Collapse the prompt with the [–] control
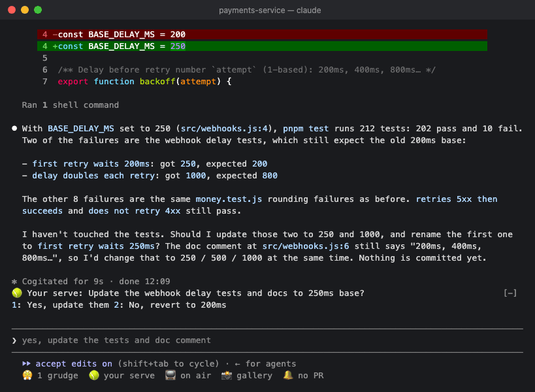This screenshot has height=392, width=535. coord(510,293)
